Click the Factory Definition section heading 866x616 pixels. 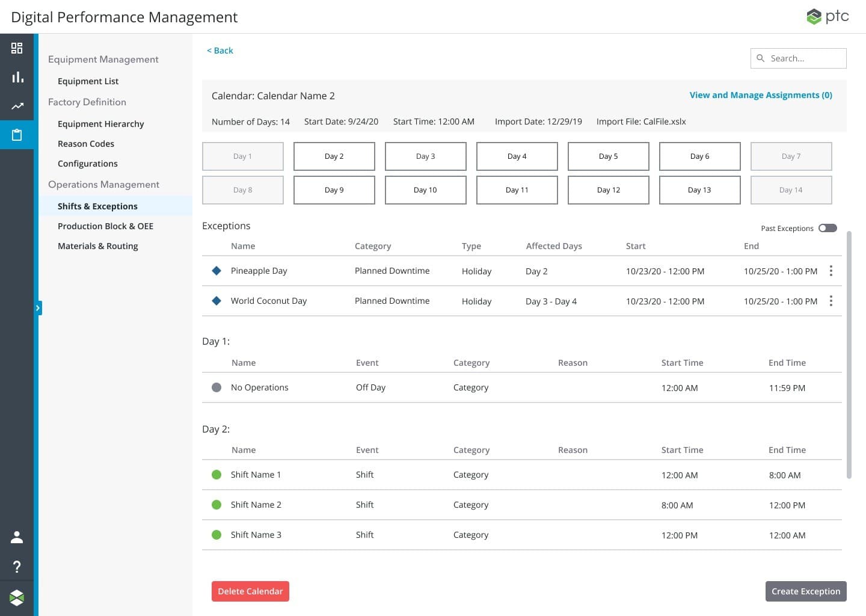[x=87, y=102]
